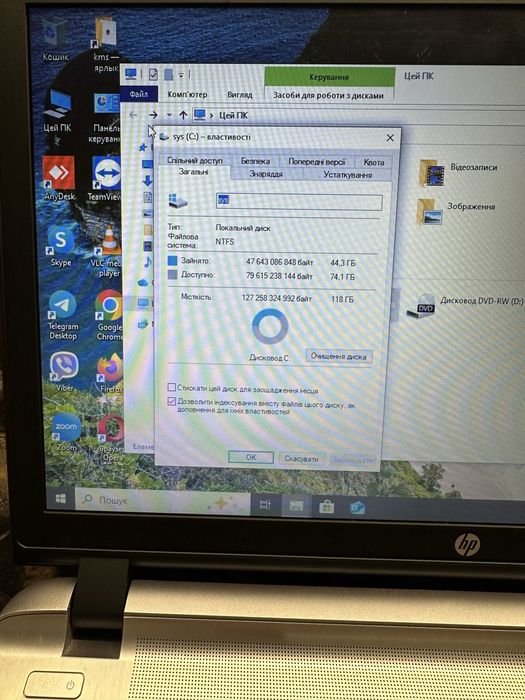Screen dimensions: 525x700
Task: Open Viber desktop shortcut
Action: tap(64, 371)
